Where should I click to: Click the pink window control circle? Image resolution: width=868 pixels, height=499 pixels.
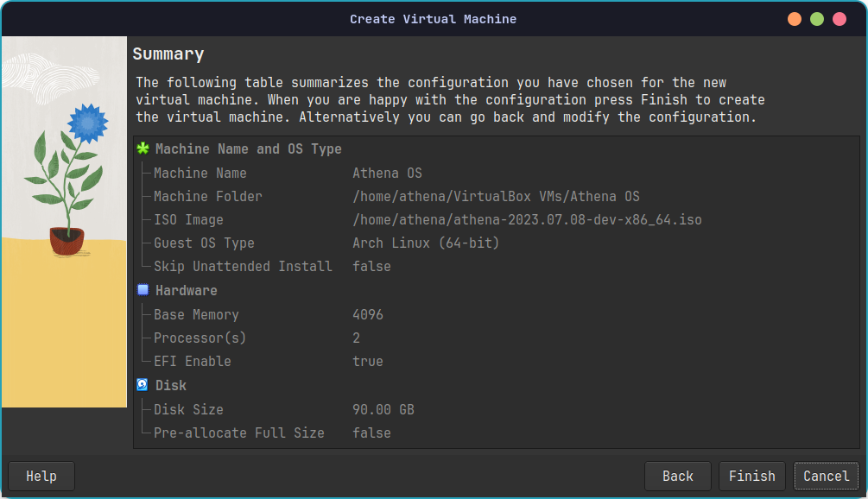point(839,17)
